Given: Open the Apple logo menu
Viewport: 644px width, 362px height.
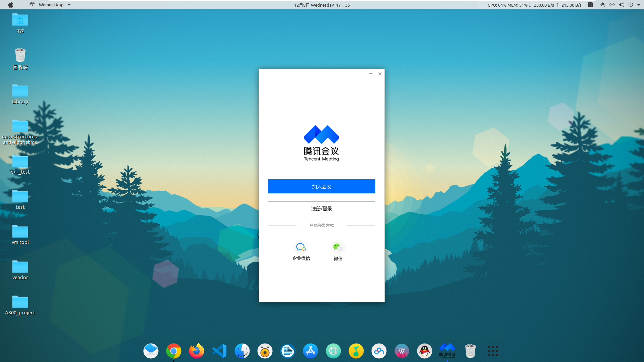Looking at the screenshot, I should click(11, 5).
